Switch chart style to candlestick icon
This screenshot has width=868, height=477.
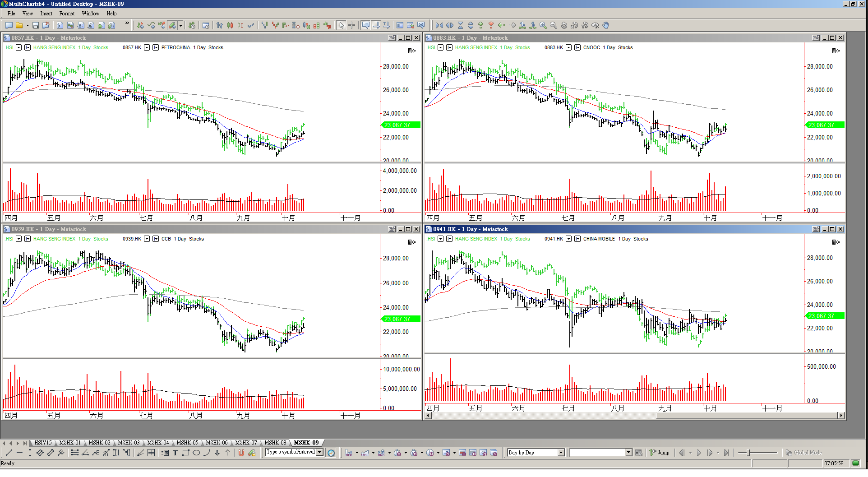(x=230, y=25)
